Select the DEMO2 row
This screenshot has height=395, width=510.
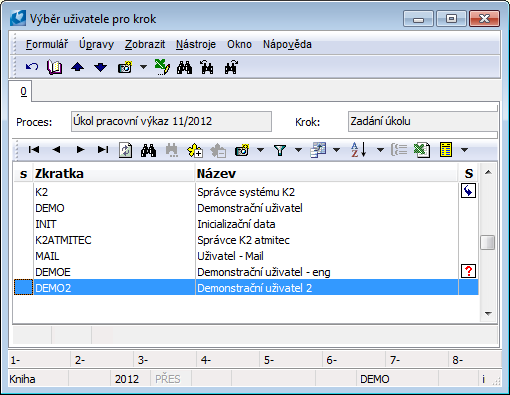click(x=246, y=288)
